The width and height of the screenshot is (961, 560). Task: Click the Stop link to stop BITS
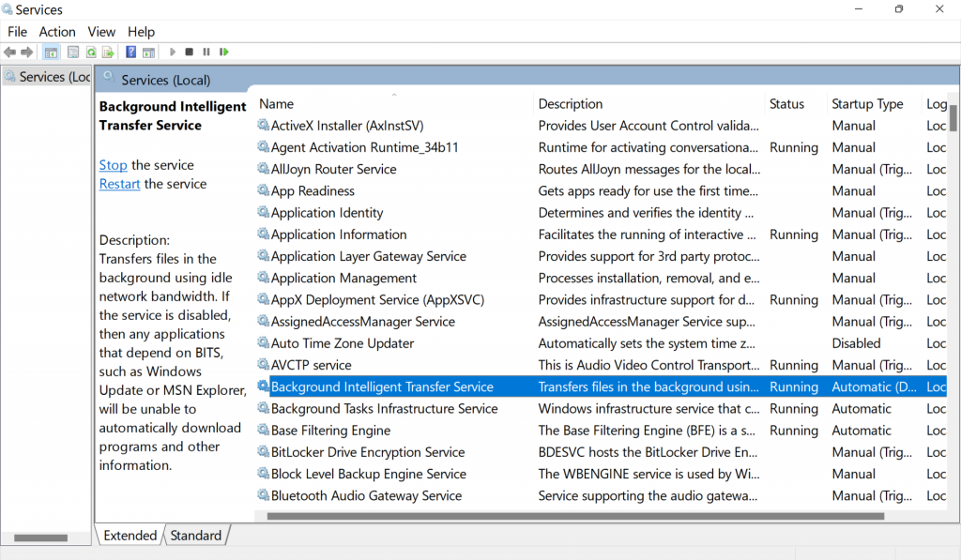coord(113,164)
